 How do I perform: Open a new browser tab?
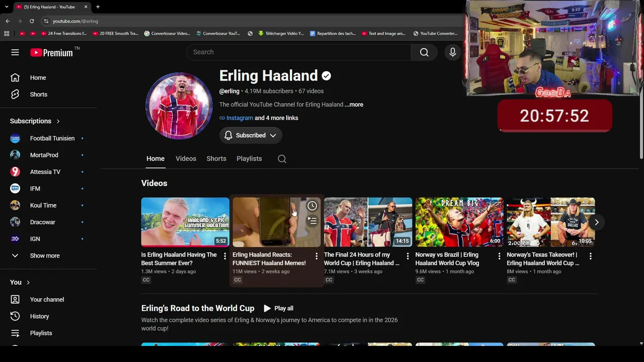(98, 7)
